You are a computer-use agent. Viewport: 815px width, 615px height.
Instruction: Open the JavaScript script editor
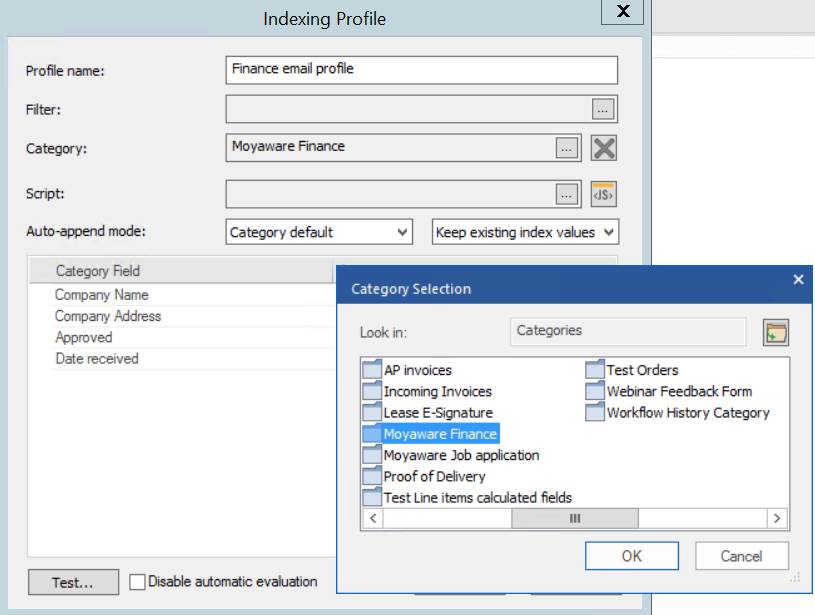point(602,194)
